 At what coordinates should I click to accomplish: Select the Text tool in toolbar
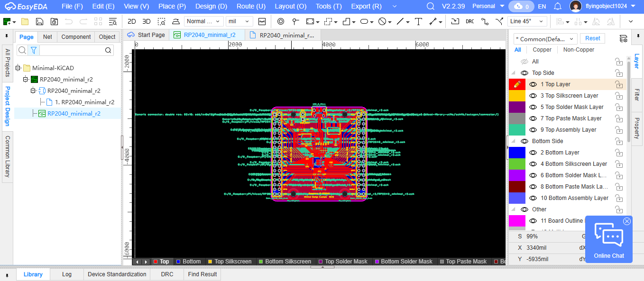click(x=418, y=21)
